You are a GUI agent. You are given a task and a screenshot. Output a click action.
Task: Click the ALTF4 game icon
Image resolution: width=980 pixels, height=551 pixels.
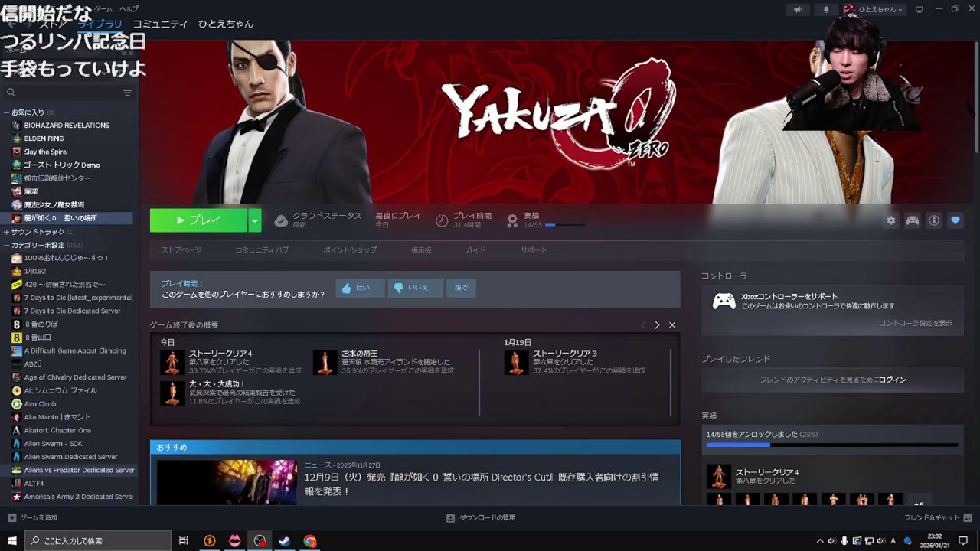[x=17, y=484]
